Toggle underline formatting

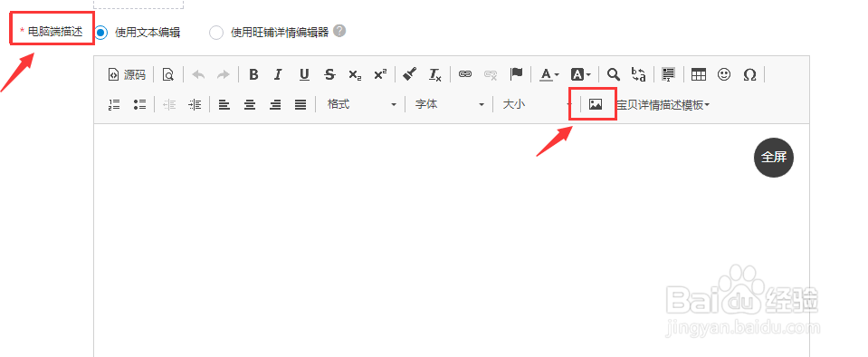[304, 74]
